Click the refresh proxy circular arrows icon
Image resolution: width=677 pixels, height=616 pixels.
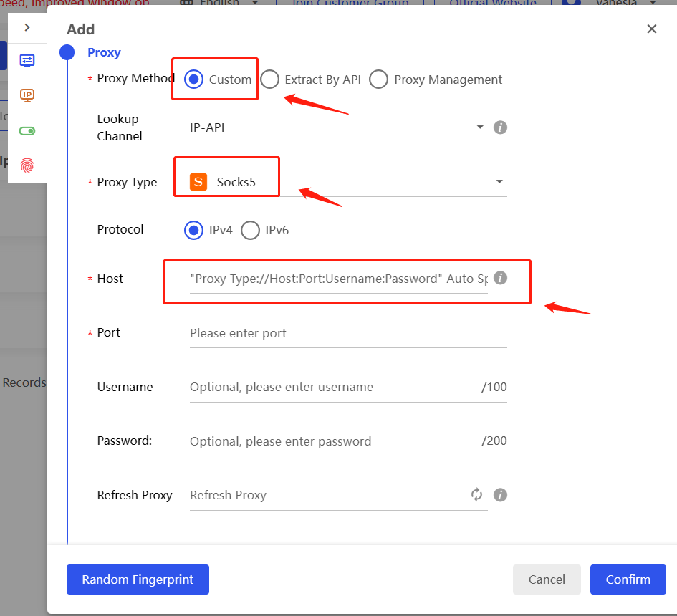point(476,495)
